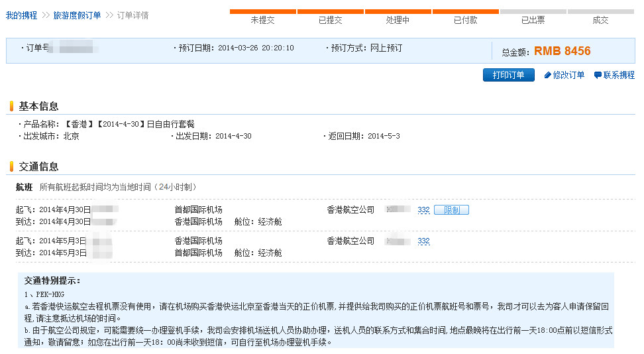Open the 332 aircraft link for the April 30 flight

(x=423, y=210)
